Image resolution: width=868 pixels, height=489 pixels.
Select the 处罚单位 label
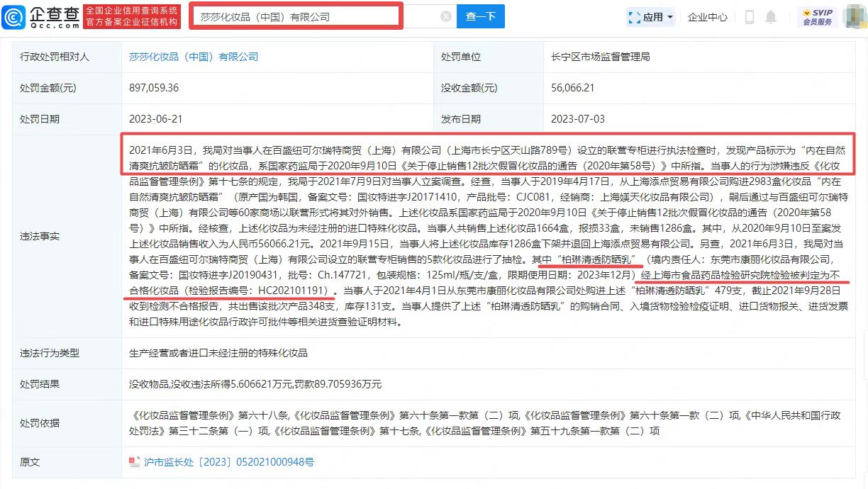point(461,57)
